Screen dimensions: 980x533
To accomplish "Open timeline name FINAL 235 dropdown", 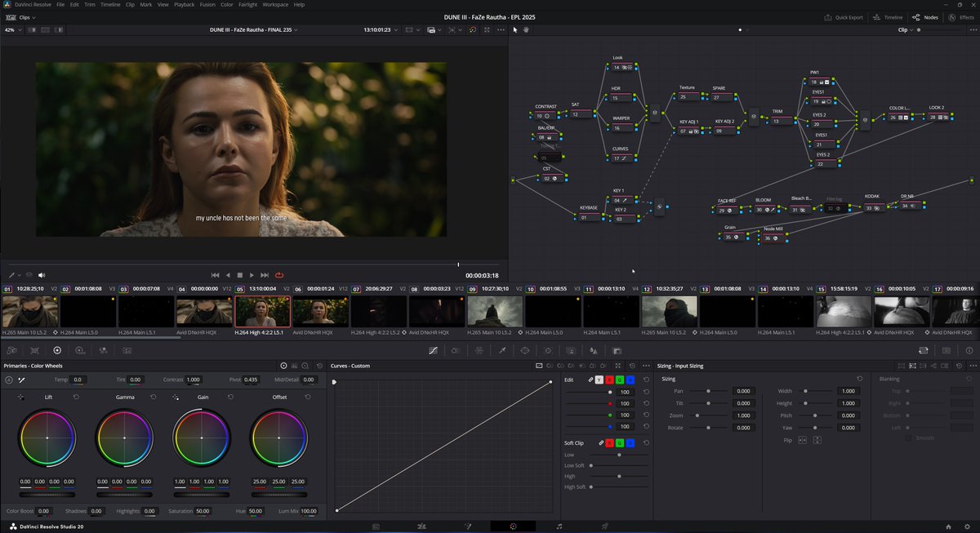I will (x=255, y=29).
